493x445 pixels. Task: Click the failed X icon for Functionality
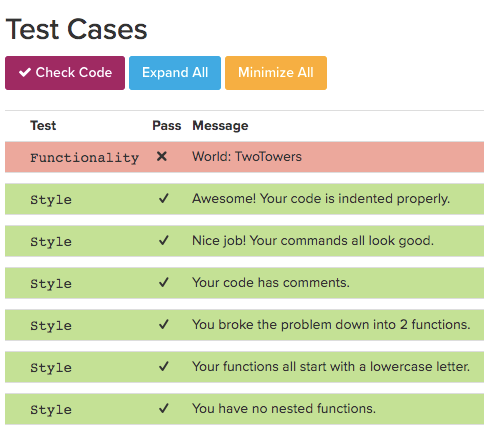point(162,156)
